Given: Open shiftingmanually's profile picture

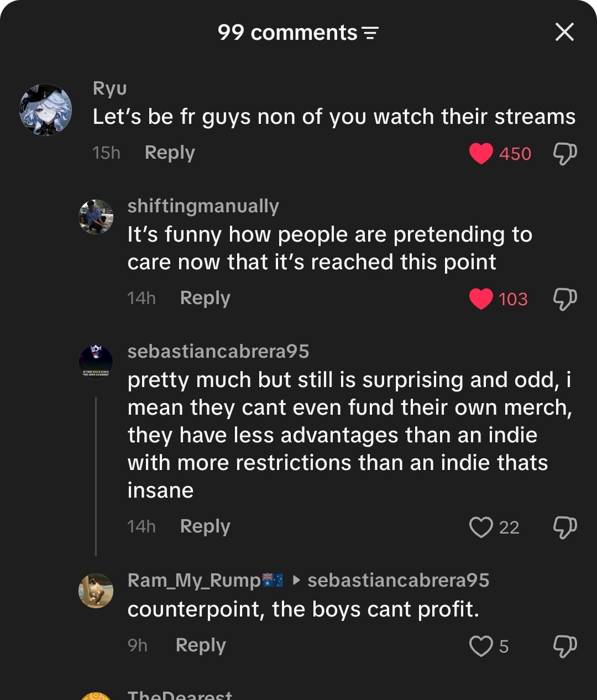Looking at the screenshot, I should (x=96, y=217).
